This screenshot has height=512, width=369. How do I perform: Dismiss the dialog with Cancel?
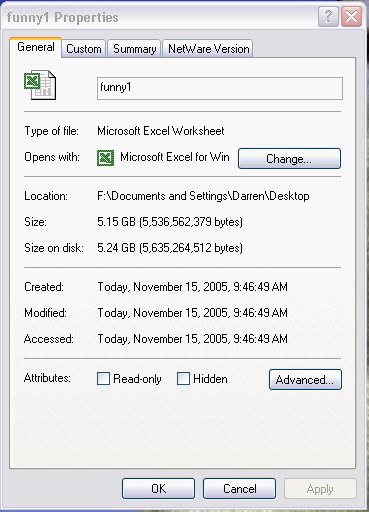tap(239, 489)
